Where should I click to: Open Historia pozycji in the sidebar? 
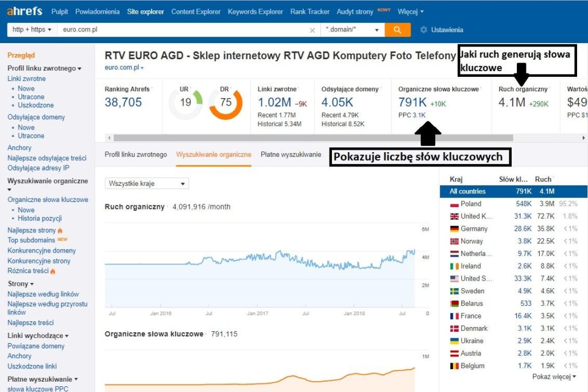click(40, 219)
